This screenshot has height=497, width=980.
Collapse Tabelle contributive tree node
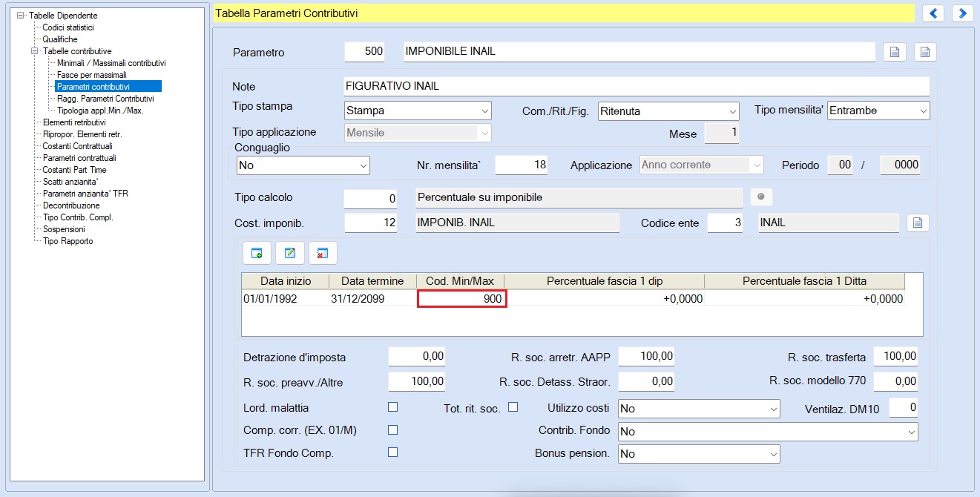click(34, 51)
